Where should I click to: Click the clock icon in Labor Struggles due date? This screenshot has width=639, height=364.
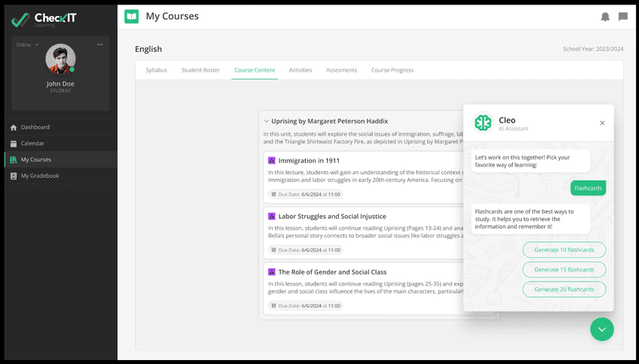tap(274, 250)
